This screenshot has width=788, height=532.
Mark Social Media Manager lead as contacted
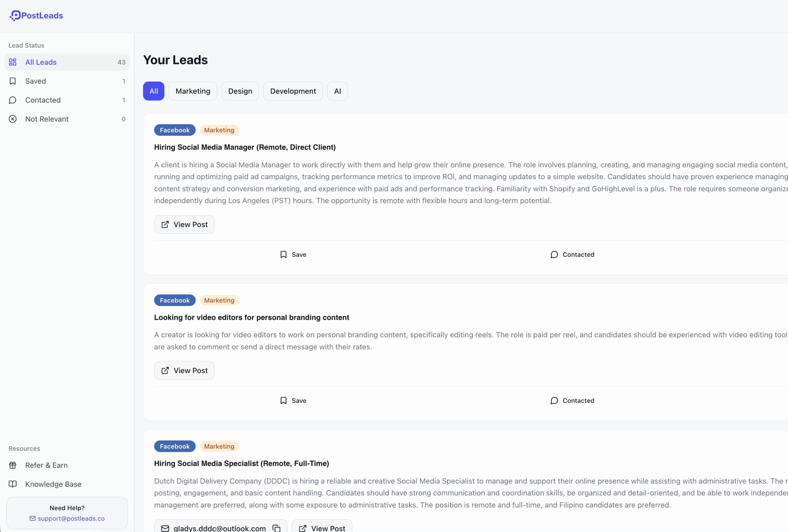(572, 255)
